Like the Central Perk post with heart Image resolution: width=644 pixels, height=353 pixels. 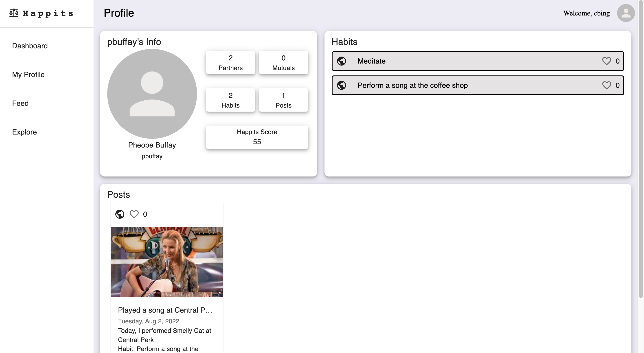tap(134, 214)
